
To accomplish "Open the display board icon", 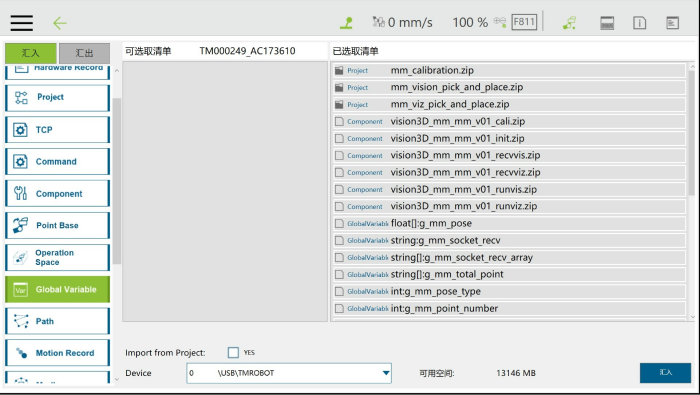I will point(607,23).
